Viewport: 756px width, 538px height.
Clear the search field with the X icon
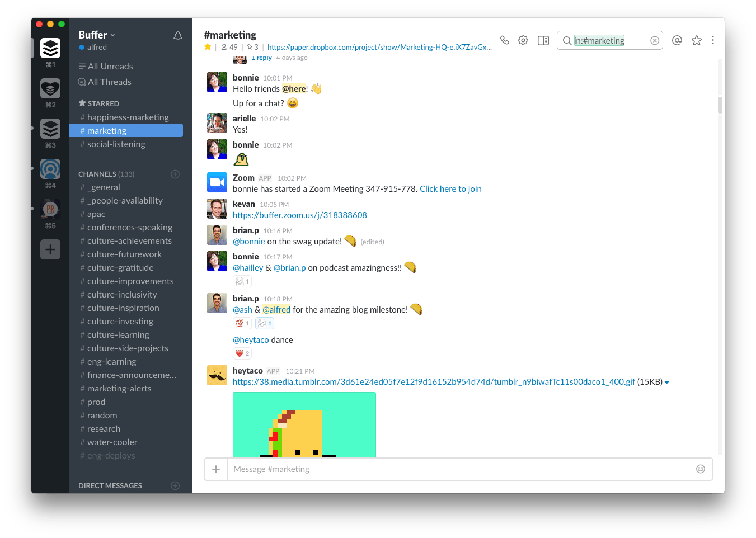pos(655,40)
